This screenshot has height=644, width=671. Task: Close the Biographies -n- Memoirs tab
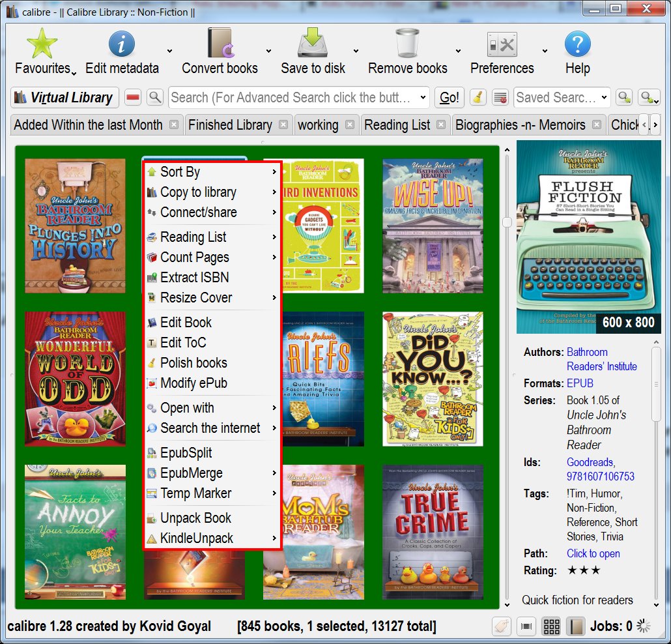pos(597,124)
